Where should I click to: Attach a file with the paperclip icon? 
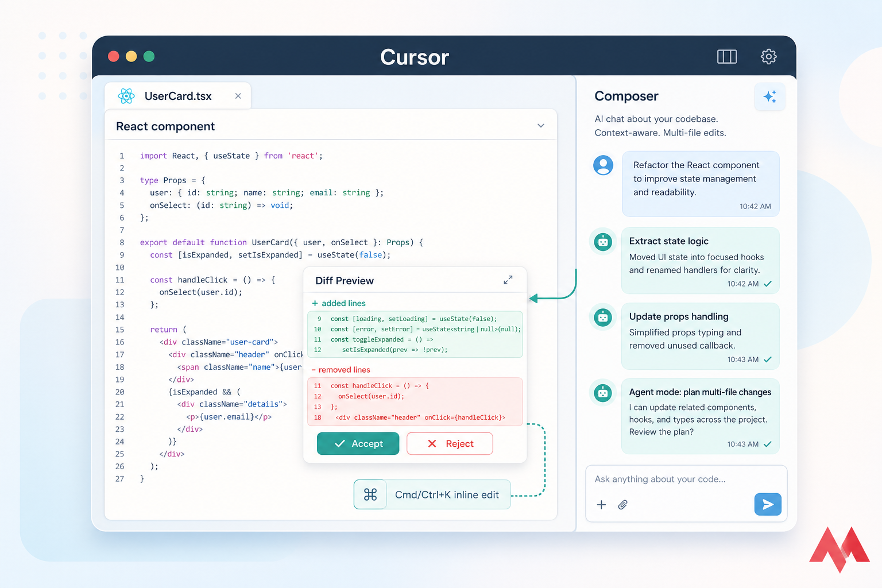[622, 505]
